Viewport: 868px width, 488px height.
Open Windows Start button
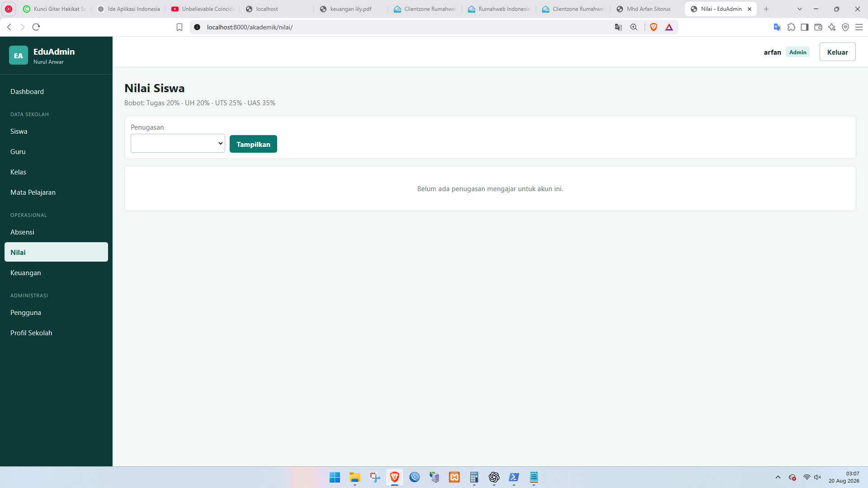(335, 477)
